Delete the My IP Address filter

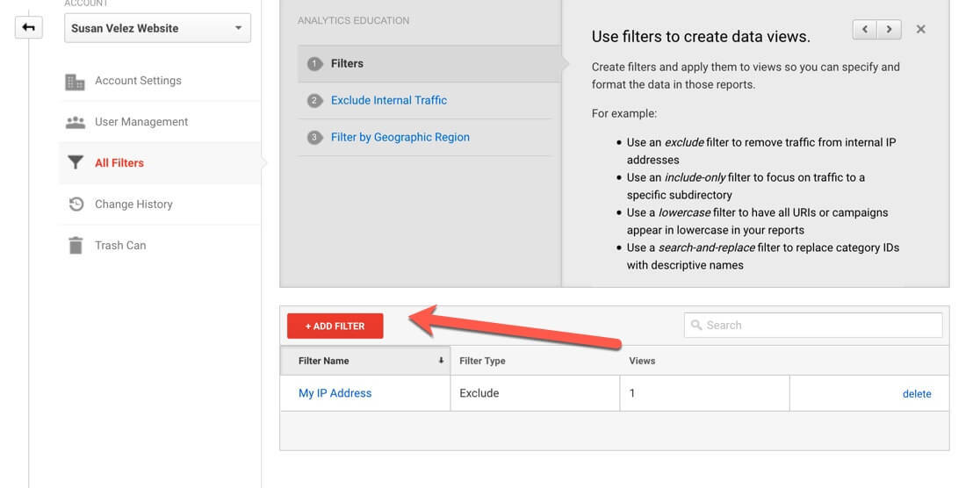[x=917, y=394]
